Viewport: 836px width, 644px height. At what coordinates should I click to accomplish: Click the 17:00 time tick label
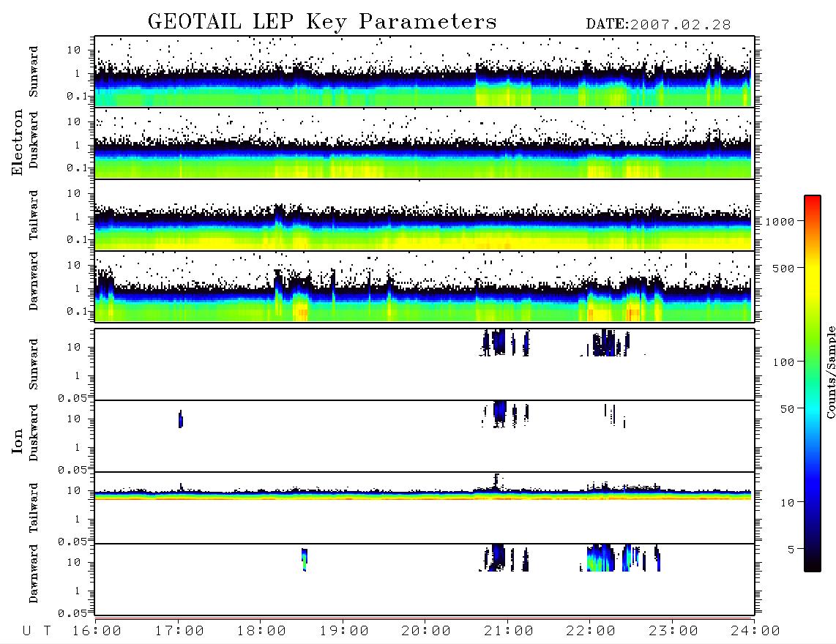(179, 631)
